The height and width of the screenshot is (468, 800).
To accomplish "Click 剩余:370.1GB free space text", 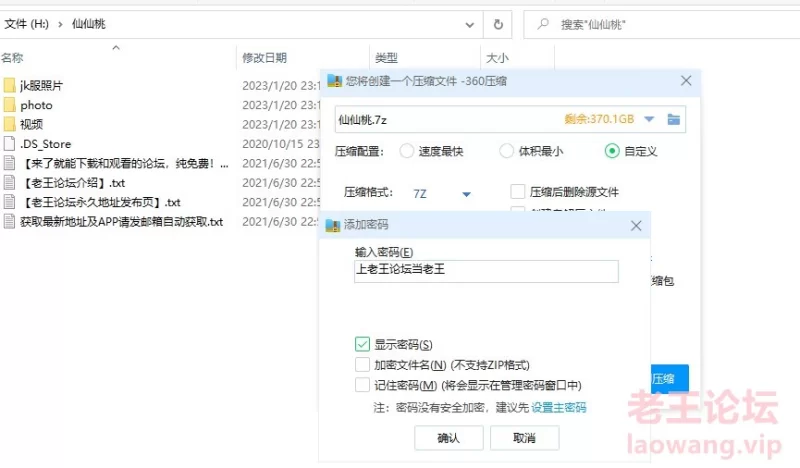I will [x=599, y=119].
